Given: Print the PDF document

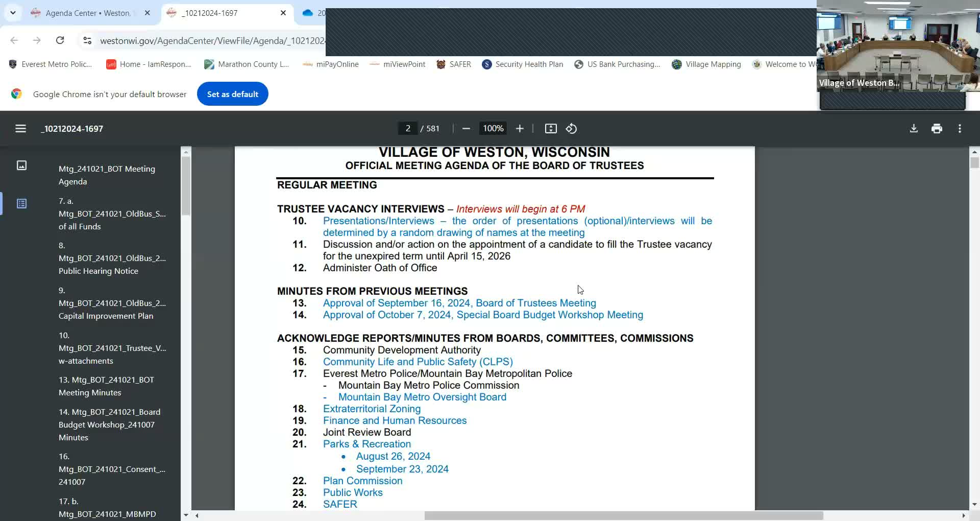Looking at the screenshot, I should pyautogui.click(x=937, y=129).
